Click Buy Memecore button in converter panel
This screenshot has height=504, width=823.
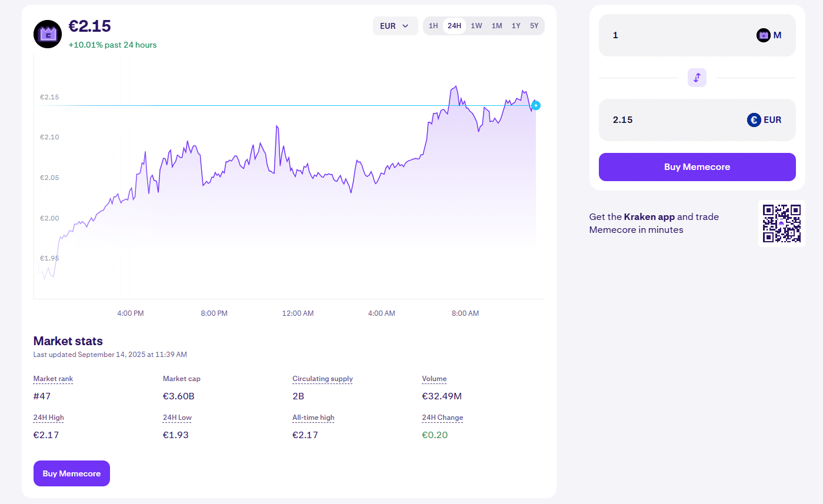tap(697, 167)
